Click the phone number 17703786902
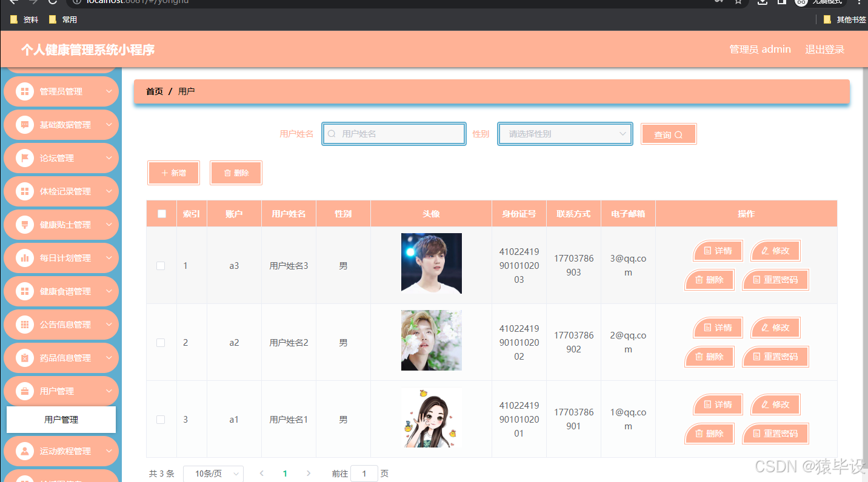Screen dimensions: 868x482 click(x=573, y=342)
